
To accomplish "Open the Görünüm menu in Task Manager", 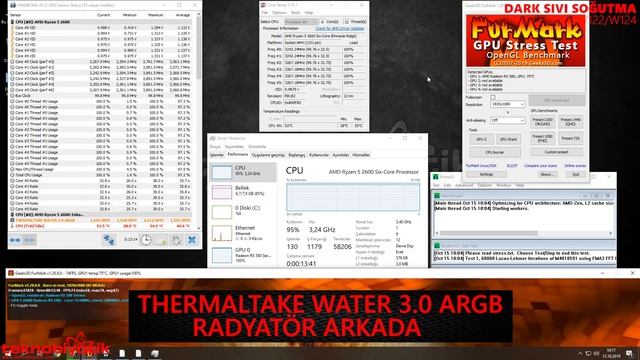I will pyautogui.click(x=258, y=147).
